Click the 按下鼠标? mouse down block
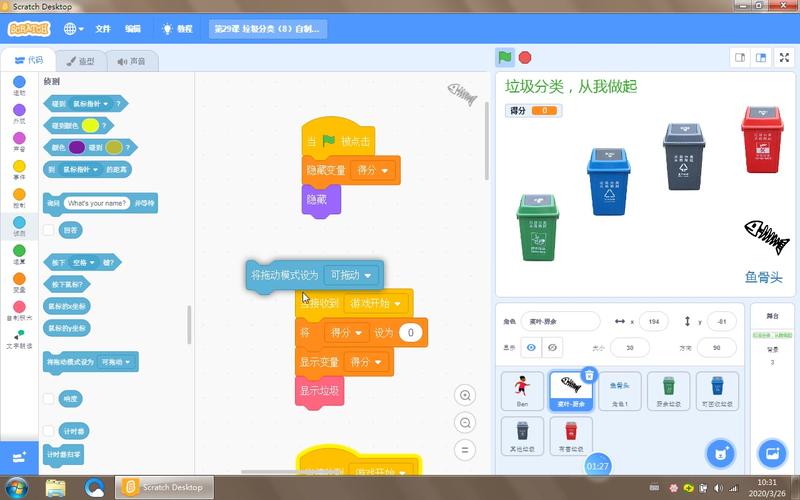 pyautogui.click(x=66, y=284)
